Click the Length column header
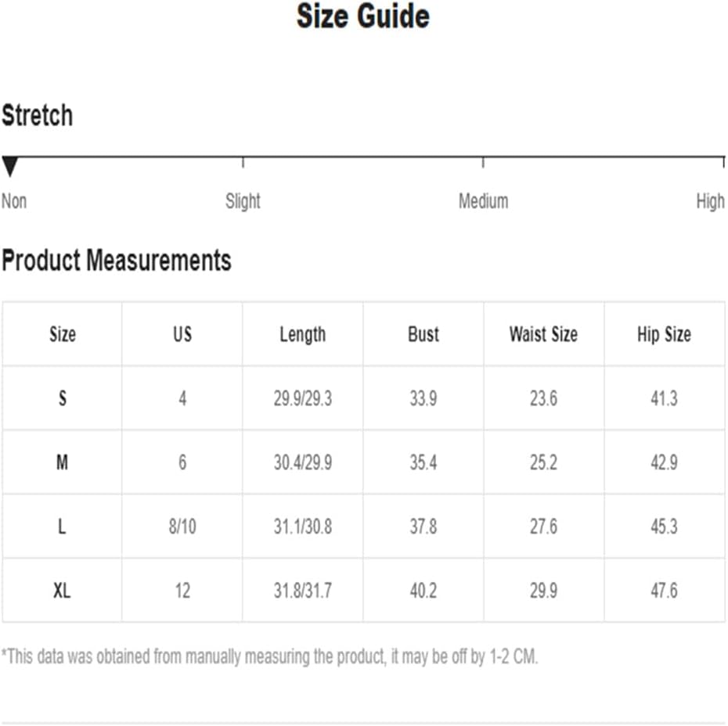728x726 pixels. (x=303, y=335)
